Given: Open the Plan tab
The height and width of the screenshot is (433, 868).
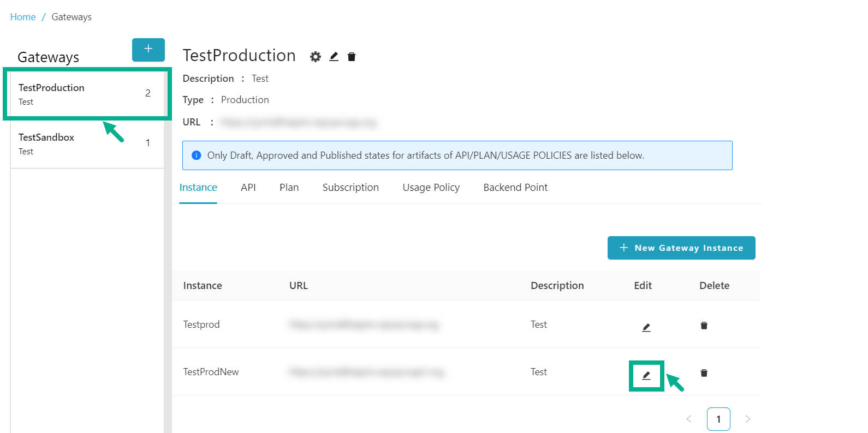Looking at the screenshot, I should pos(289,188).
